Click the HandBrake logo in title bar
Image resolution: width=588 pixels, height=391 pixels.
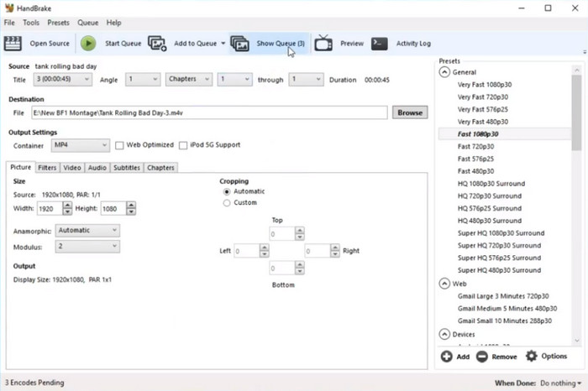pyautogui.click(x=9, y=8)
